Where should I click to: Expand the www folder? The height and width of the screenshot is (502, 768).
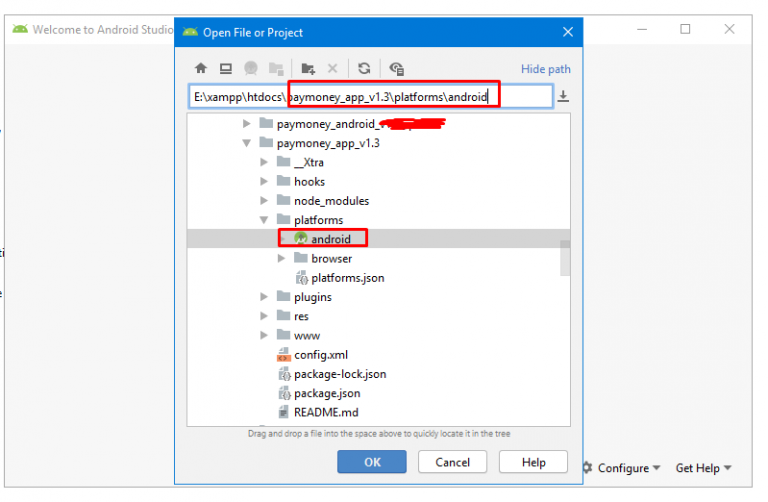(x=265, y=336)
